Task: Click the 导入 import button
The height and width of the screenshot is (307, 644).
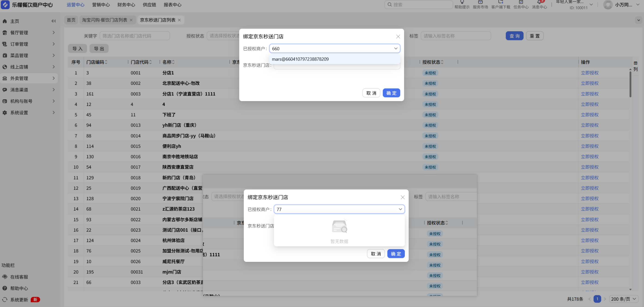Action: (77, 48)
